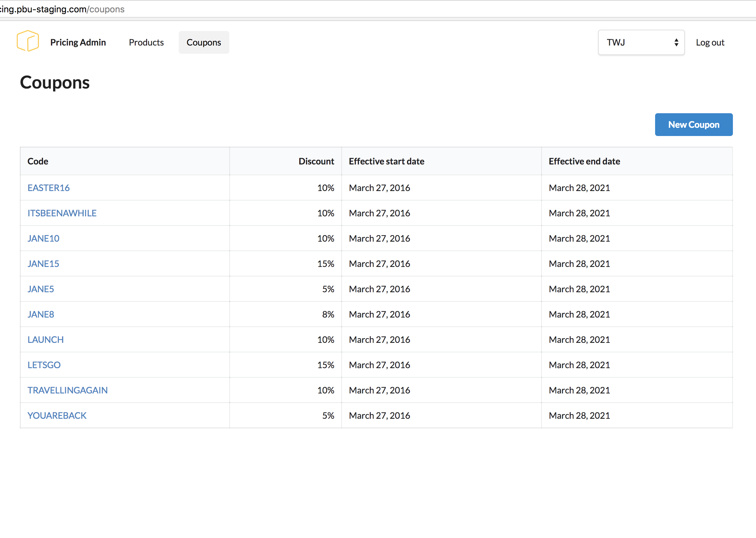Image resolution: width=756 pixels, height=538 pixels.
Task: View the JANE10 coupon details
Action: 43,238
